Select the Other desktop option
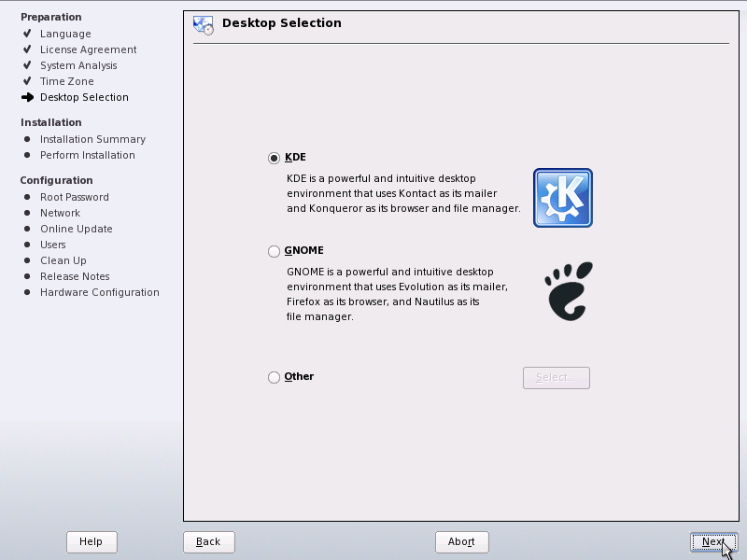 point(274,377)
